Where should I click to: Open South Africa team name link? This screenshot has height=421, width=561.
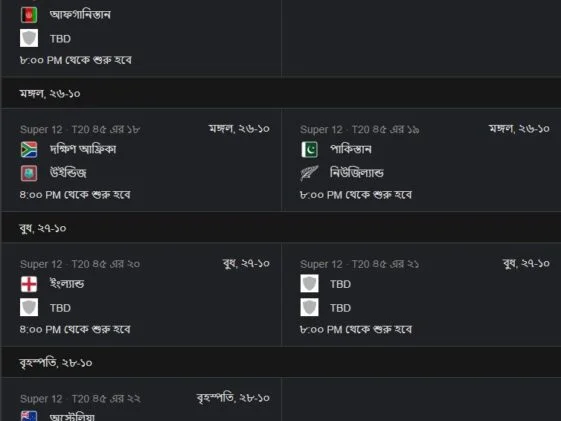coord(83,150)
